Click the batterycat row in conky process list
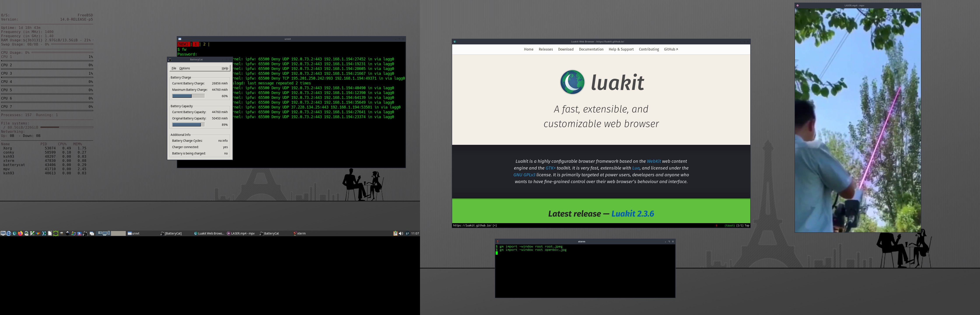Viewport: 980px width, 315px height. pos(44,165)
